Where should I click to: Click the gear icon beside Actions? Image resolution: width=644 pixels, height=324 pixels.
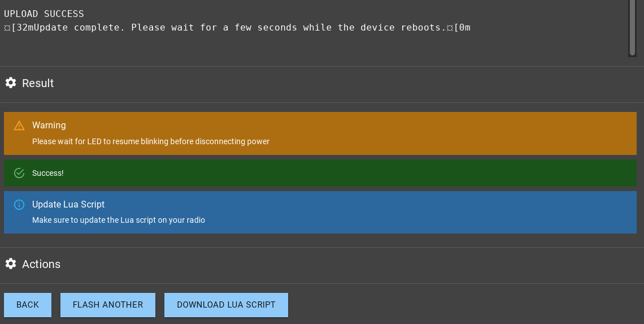(11, 264)
